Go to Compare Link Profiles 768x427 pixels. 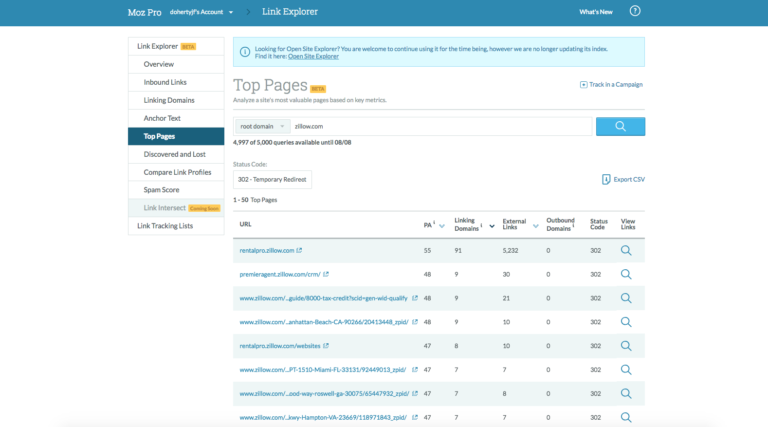click(x=176, y=172)
